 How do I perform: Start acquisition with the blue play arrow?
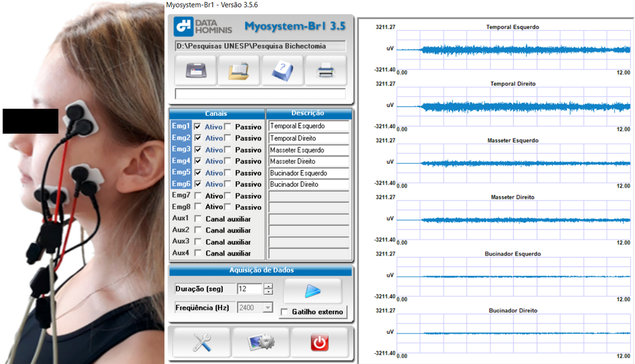click(313, 291)
